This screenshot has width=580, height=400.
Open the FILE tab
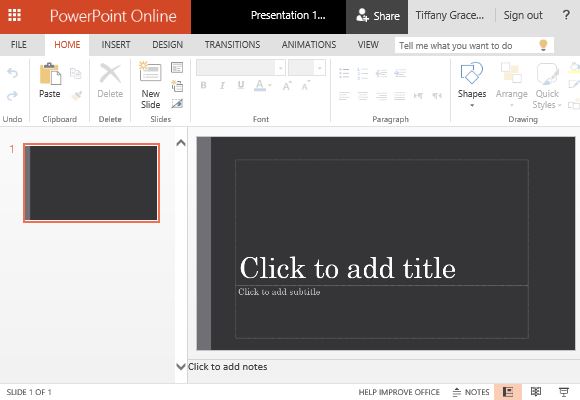[x=19, y=45]
